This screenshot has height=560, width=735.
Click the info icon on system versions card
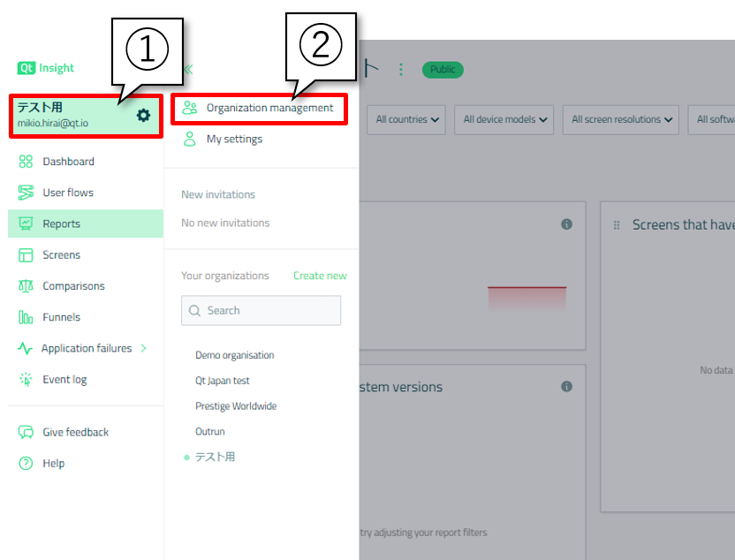[x=567, y=387]
